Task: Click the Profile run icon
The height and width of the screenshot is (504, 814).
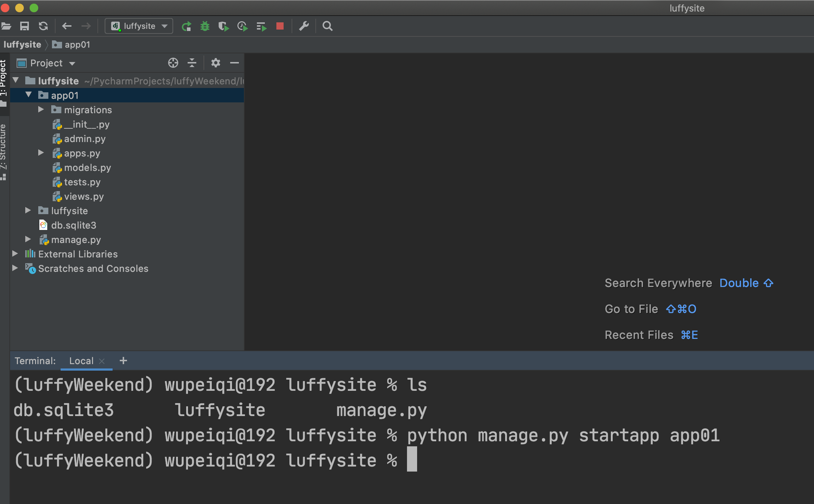Action: pyautogui.click(x=242, y=26)
